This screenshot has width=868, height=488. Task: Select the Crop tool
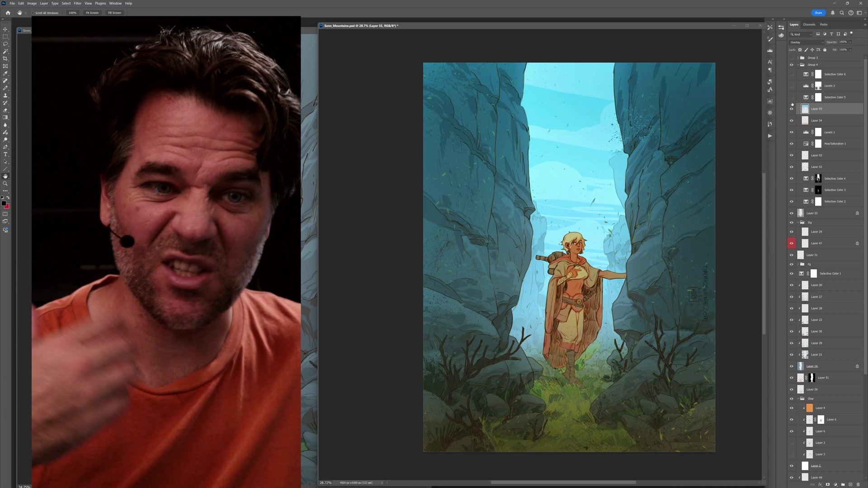5,59
